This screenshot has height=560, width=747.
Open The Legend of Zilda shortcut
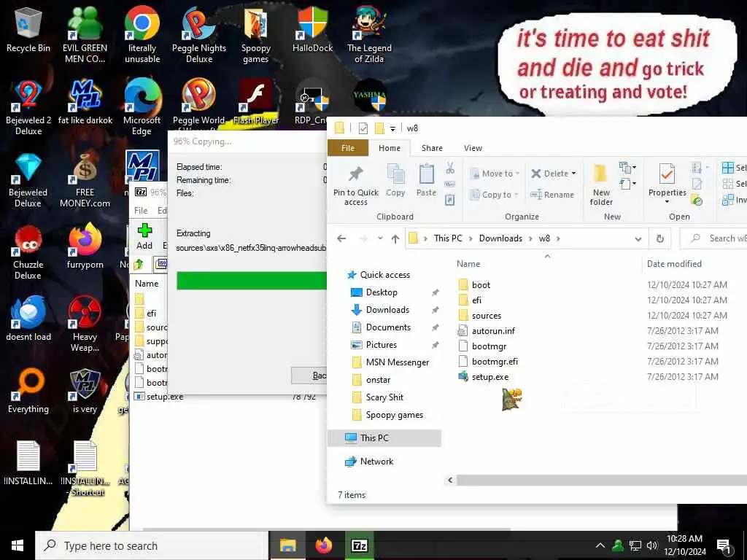[369, 34]
